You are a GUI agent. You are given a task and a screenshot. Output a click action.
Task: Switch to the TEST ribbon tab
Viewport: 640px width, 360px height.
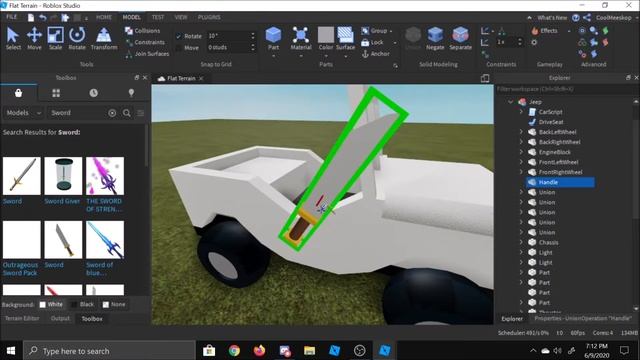[x=158, y=17]
